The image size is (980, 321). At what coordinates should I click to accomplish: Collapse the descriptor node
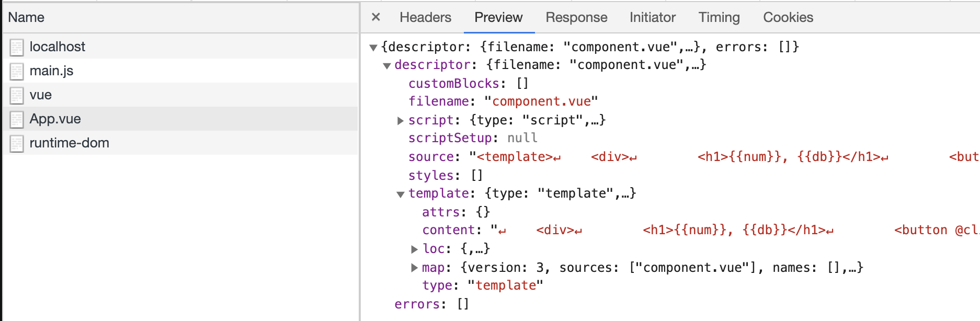click(x=387, y=65)
